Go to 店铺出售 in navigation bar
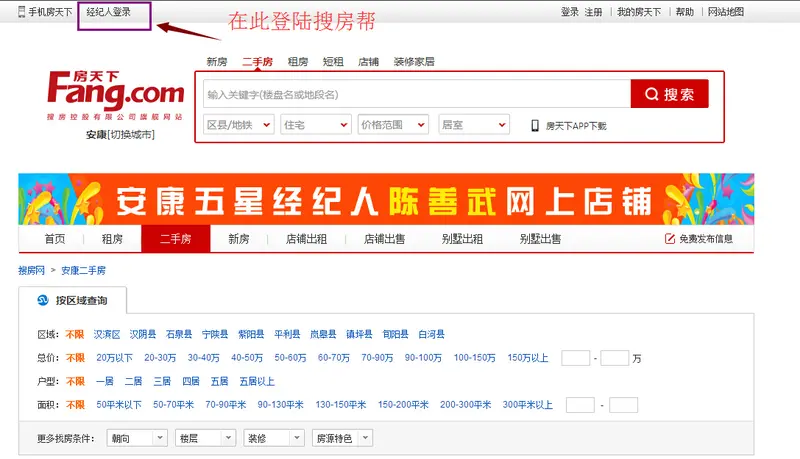Image resolution: width=800 pixels, height=459 pixels. point(384,239)
